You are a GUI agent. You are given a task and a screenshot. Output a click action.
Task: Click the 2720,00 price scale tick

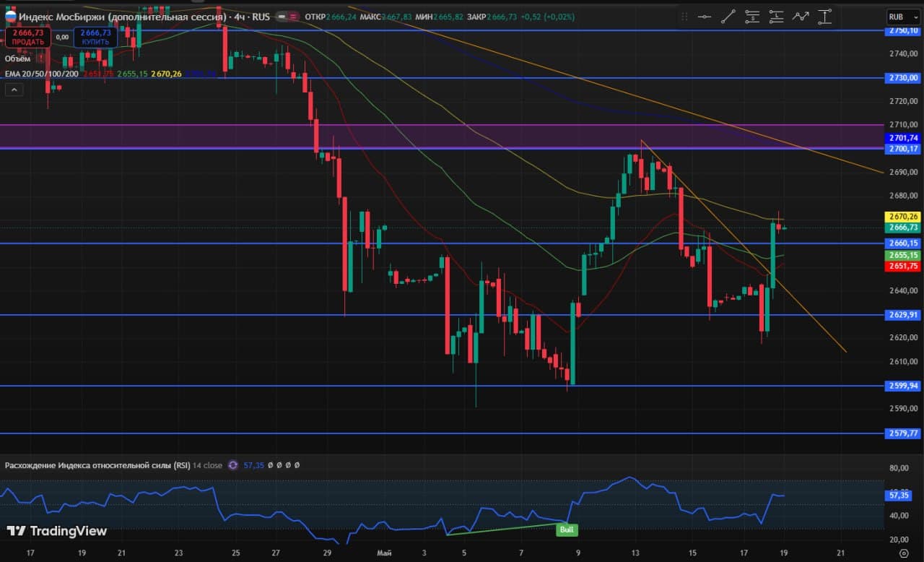(x=904, y=101)
